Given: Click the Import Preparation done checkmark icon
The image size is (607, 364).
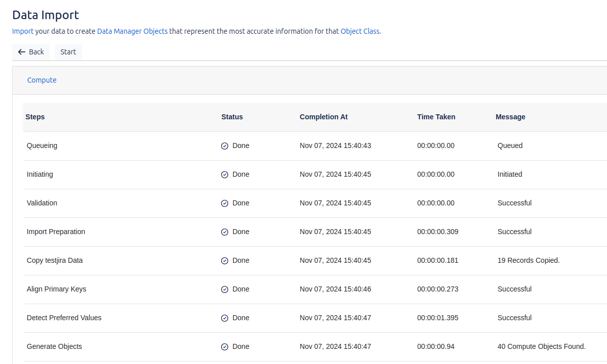Looking at the screenshot, I should (225, 232).
